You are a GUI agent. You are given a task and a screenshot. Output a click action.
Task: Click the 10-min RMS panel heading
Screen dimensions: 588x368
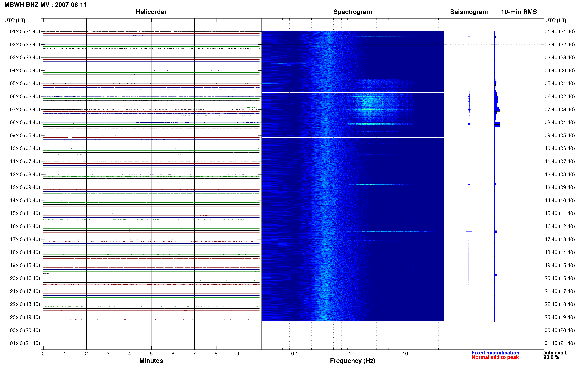(x=519, y=12)
